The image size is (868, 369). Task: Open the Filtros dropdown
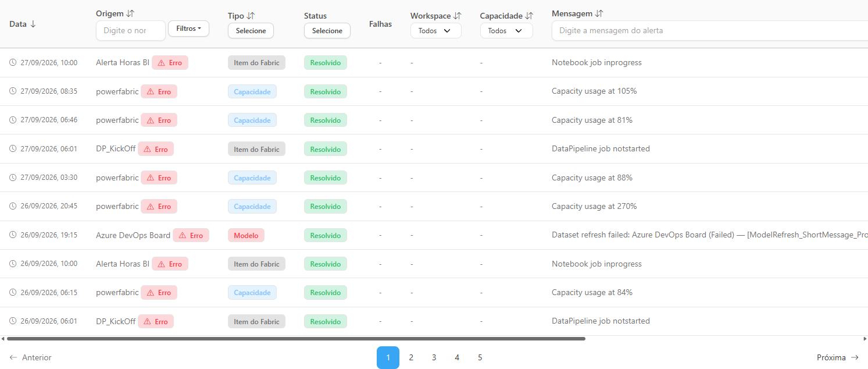coord(188,29)
